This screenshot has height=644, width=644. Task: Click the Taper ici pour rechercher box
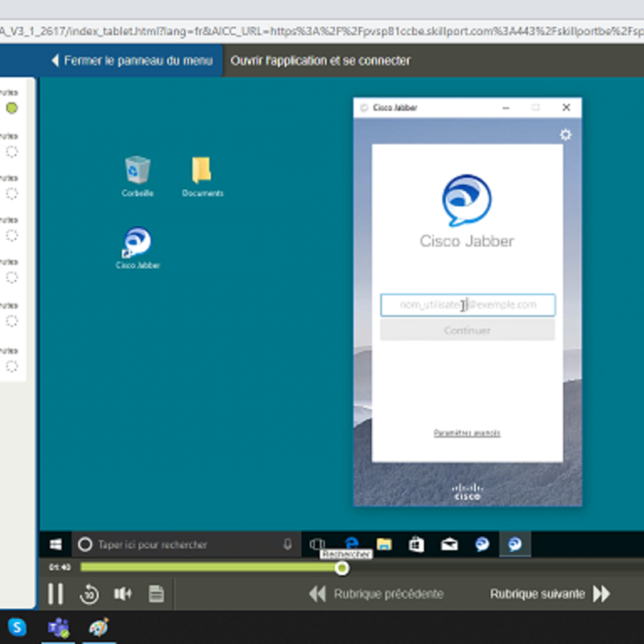[x=186, y=545]
